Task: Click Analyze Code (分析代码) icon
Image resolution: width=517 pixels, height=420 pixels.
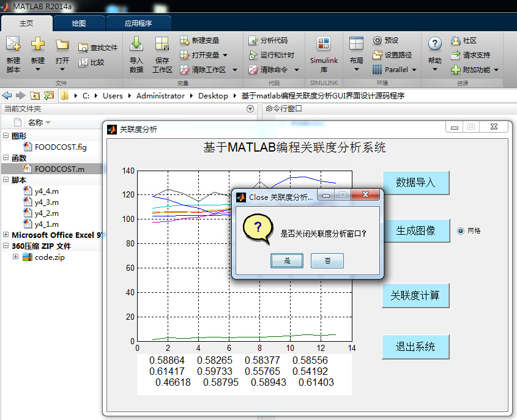Action: [253, 40]
